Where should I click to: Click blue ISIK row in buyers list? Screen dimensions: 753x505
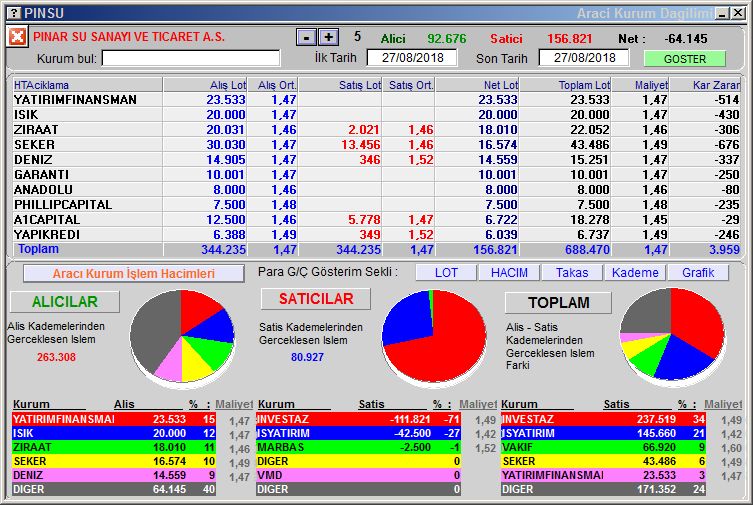pos(114,433)
